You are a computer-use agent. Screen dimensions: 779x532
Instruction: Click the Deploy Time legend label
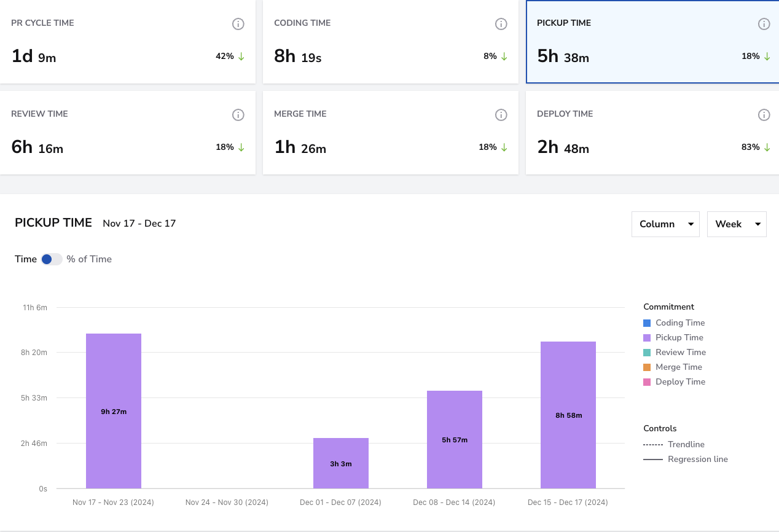(680, 381)
